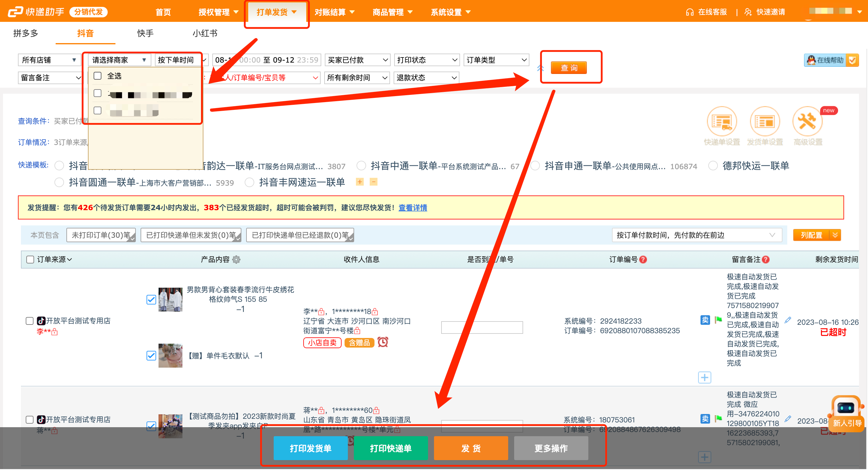Click green flag in order 2924182233
The height and width of the screenshot is (470, 868).
[718, 320]
